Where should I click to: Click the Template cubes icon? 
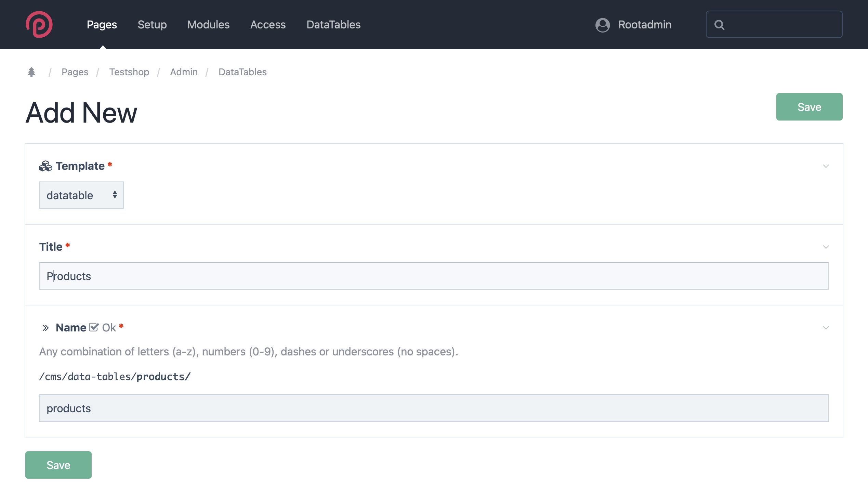[x=45, y=166]
